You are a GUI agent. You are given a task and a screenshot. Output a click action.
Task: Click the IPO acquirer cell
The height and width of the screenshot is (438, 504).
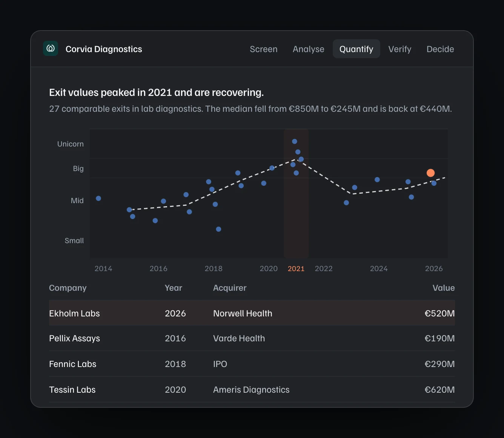220,364
